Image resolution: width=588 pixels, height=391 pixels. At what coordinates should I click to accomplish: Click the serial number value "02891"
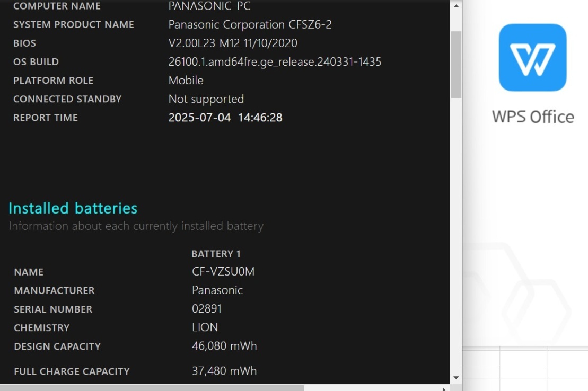207,309
